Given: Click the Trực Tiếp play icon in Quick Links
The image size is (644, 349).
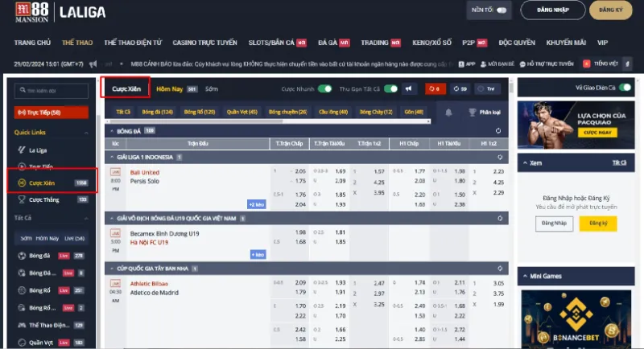Looking at the screenshot, I should pyautogui.click(x=22, y=166).
